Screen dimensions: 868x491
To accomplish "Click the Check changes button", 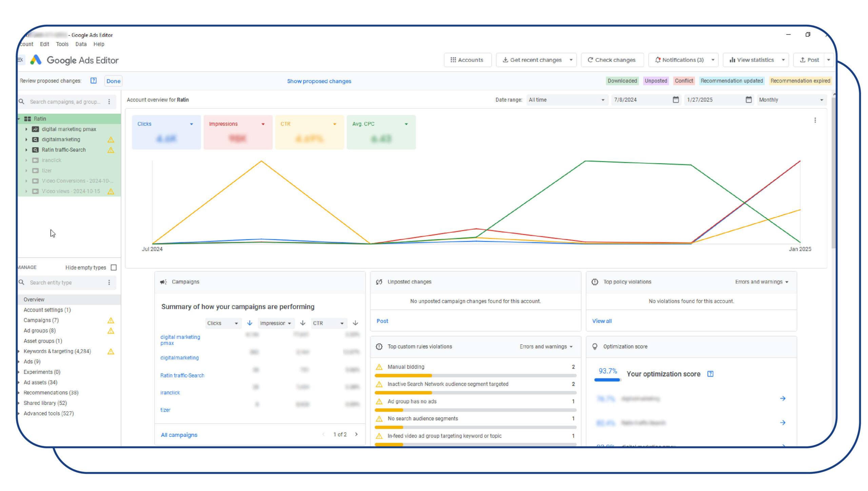I will [612, 60].
